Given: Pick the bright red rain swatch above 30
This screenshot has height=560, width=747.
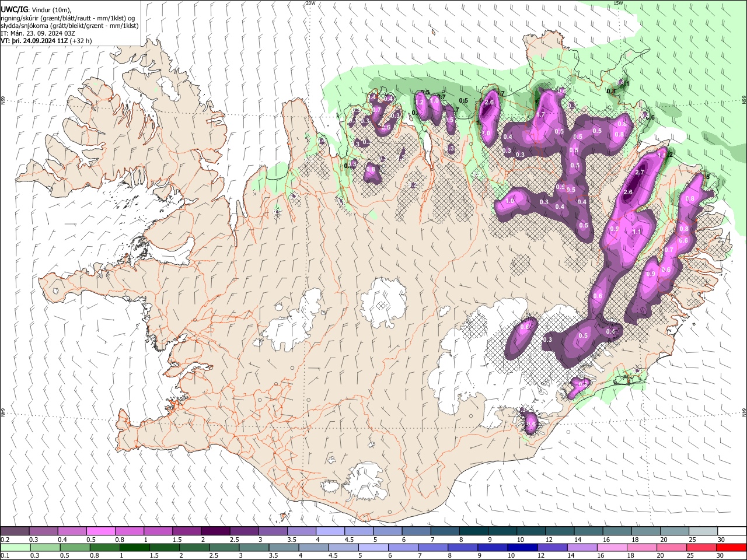Looking at the screenshot, I should pos(731,547).
